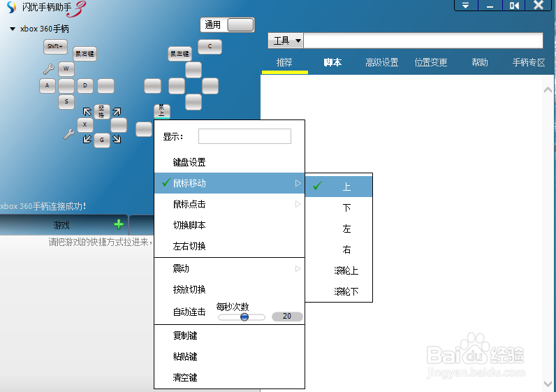Expand the 鼠标点击 submenu arrow
Image resolution: width=556 pixels, height=392 pixels.
[298, 204]
